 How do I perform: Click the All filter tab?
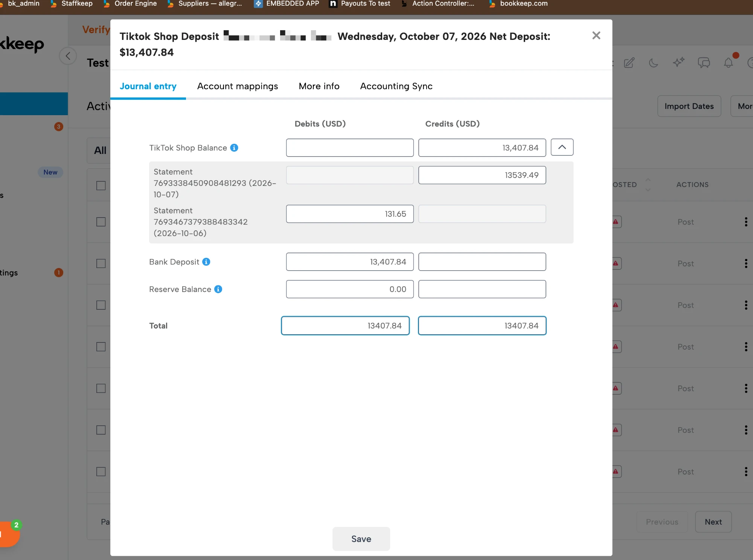(x=100, y=150)
